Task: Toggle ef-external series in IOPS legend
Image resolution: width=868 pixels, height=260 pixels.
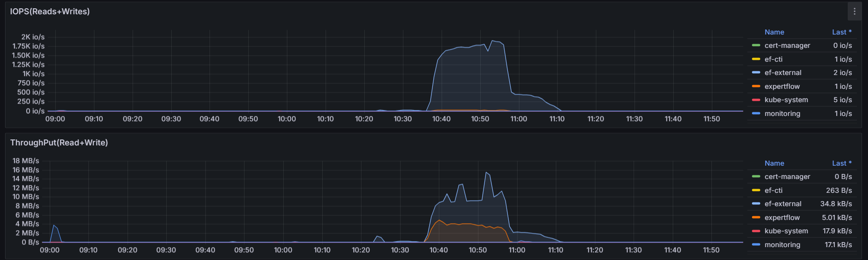Action: pos(783,73)
